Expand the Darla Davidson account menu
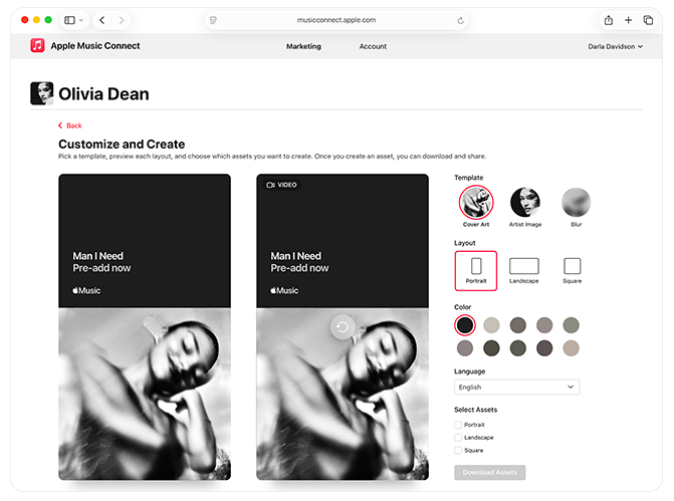The height and width of the screenshot is (501, 674). 615,46
